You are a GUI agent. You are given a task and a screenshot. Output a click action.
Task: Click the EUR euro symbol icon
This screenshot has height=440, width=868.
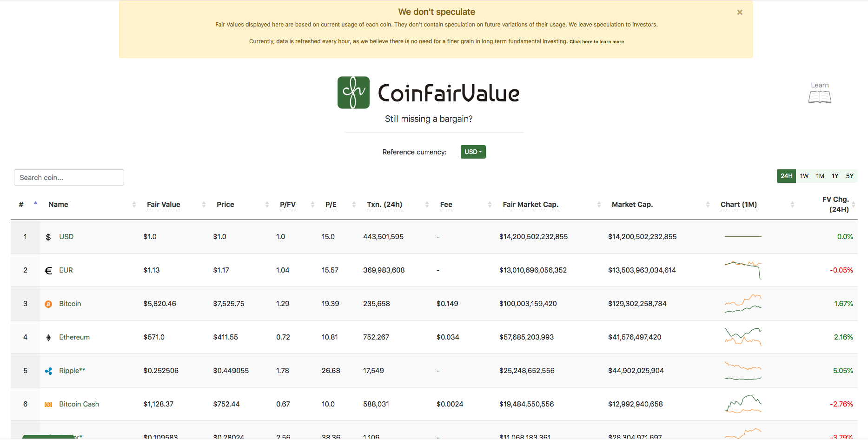click(x=48, y=271)
